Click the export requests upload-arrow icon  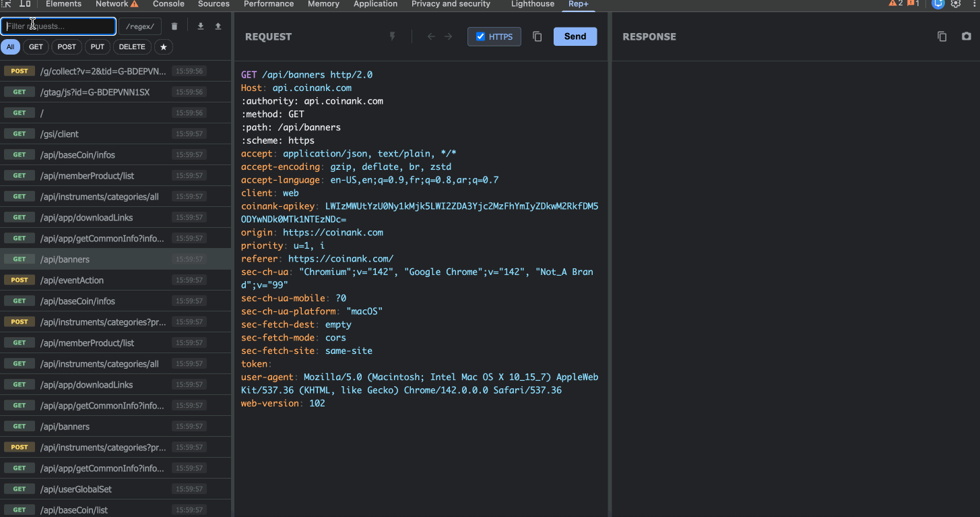[x=218, y=26]
